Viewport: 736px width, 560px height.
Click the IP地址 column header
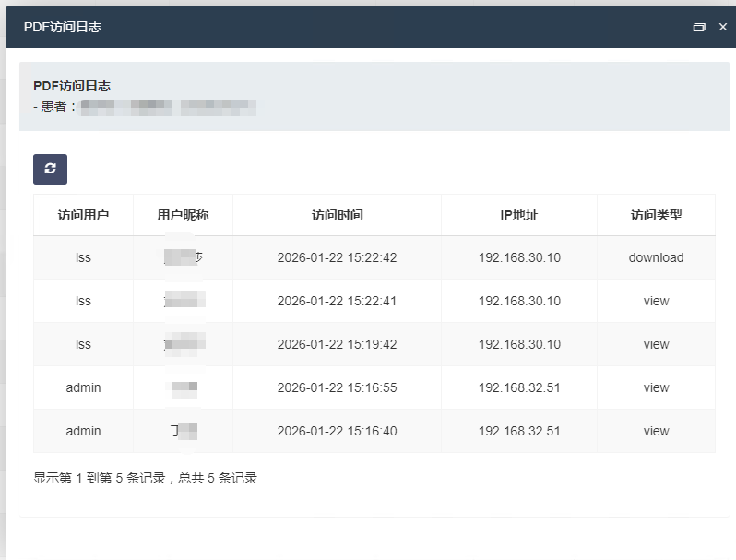[x=518, y=215]
